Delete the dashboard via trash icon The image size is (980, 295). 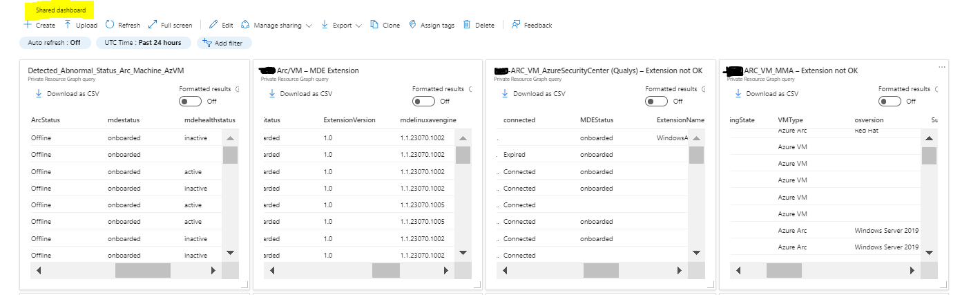tap(467, 25)
